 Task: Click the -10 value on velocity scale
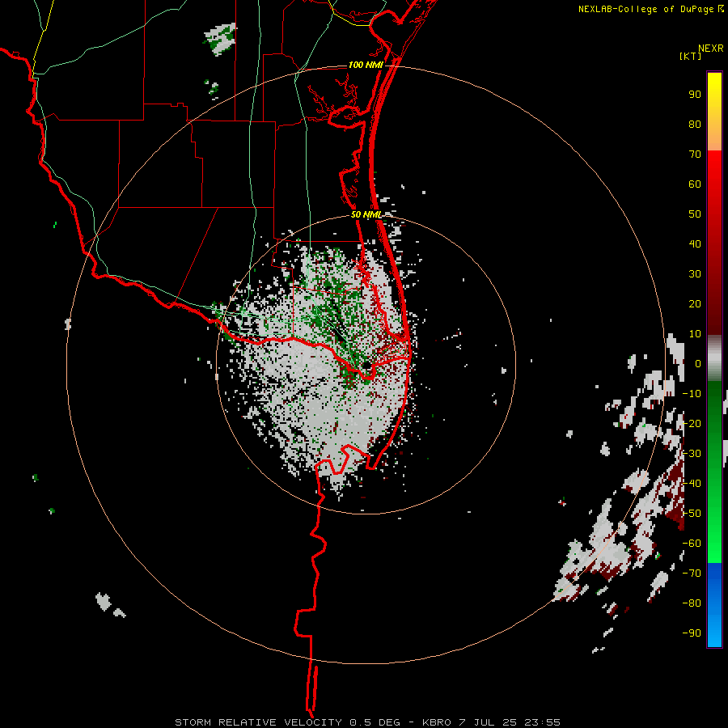point(692,394)
